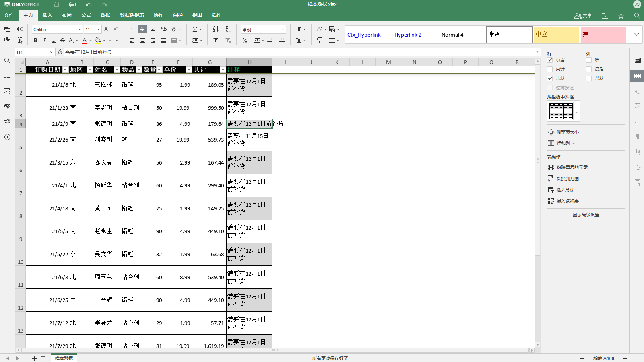
Task: Open the 常规 number format dropdown
Action: [283, 29]
